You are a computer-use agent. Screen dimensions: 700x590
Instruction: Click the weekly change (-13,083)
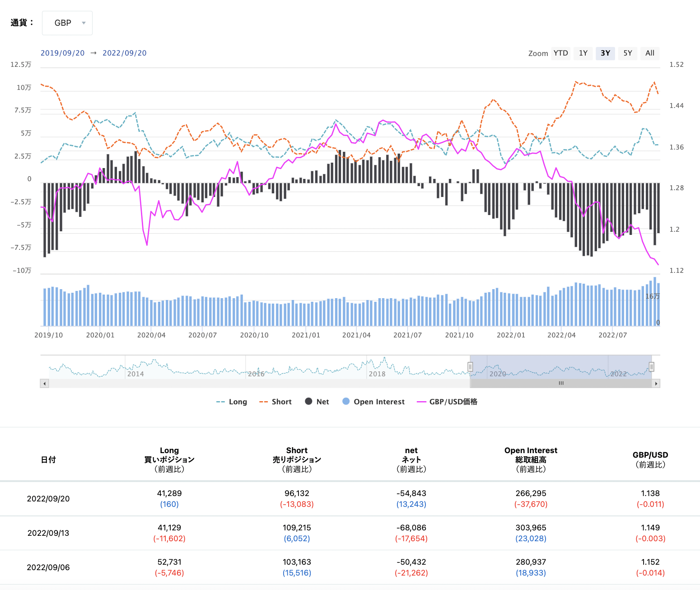point(297,504)
